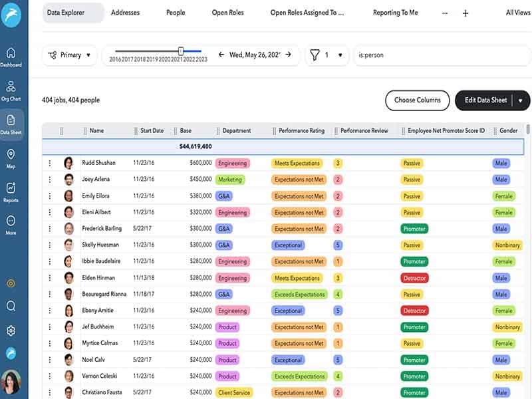Click the More icon in sidebar
Image resolution: width=532 pixels, height=399 pixels.
point(11,225)
